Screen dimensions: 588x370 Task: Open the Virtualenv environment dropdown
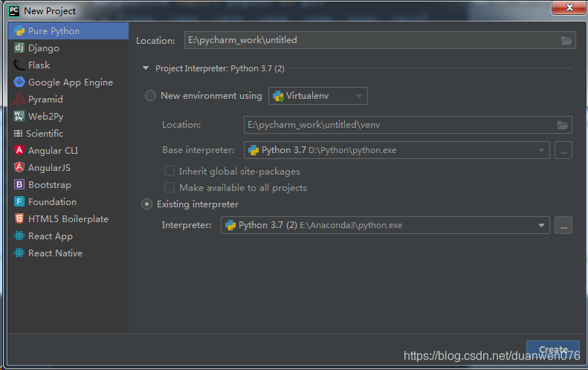coord(318,96)
